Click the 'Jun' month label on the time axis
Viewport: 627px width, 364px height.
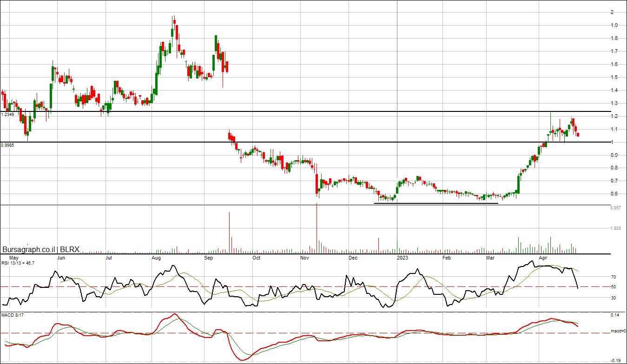61,257
